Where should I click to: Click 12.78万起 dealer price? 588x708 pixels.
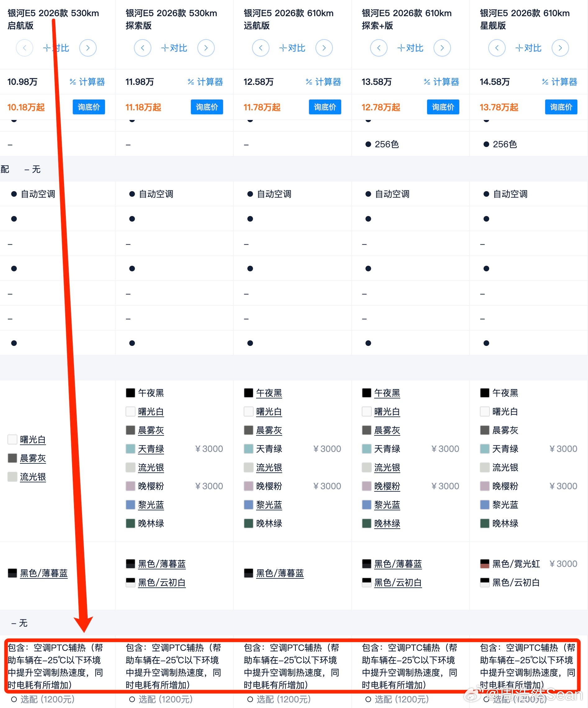[x=381, y=107]
